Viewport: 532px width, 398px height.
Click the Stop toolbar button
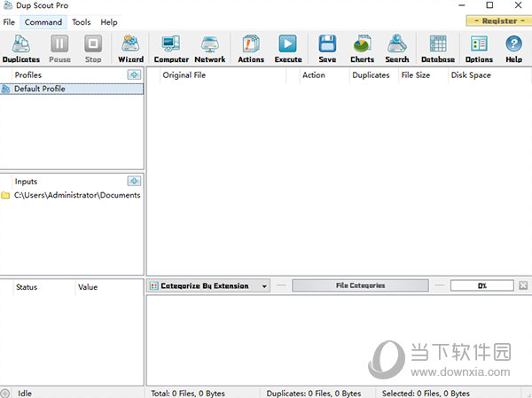click(93, 49)
